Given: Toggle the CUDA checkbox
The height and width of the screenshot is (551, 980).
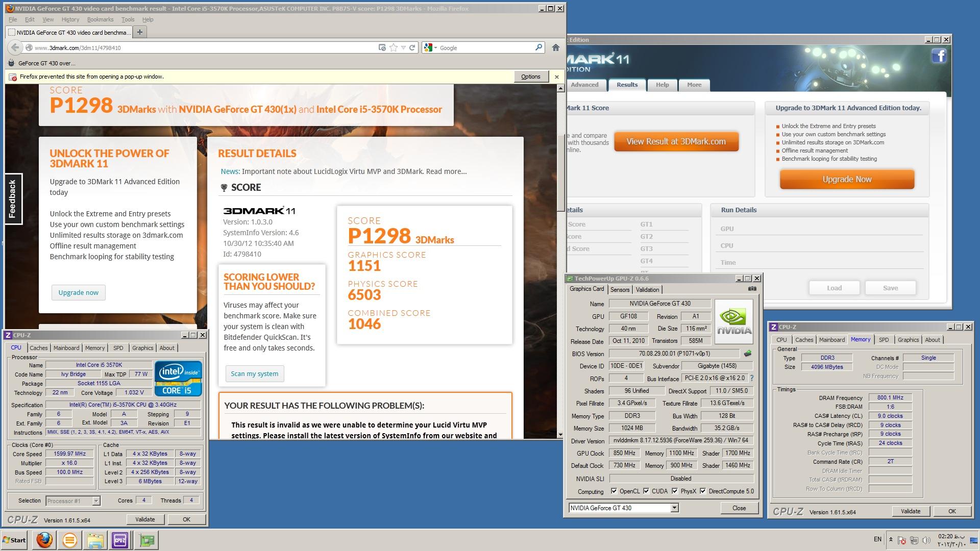Looking at the screenshot, I should (x=646, y=491).
